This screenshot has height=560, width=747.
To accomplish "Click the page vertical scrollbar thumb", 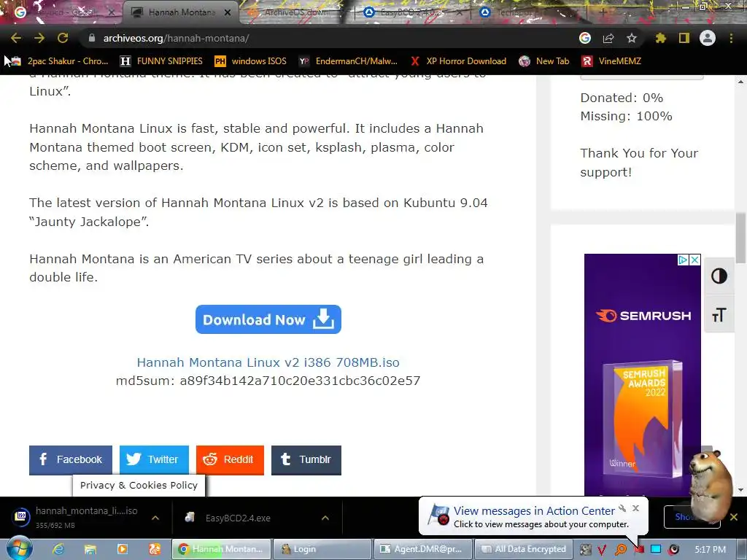I will (x=740, y=238).
